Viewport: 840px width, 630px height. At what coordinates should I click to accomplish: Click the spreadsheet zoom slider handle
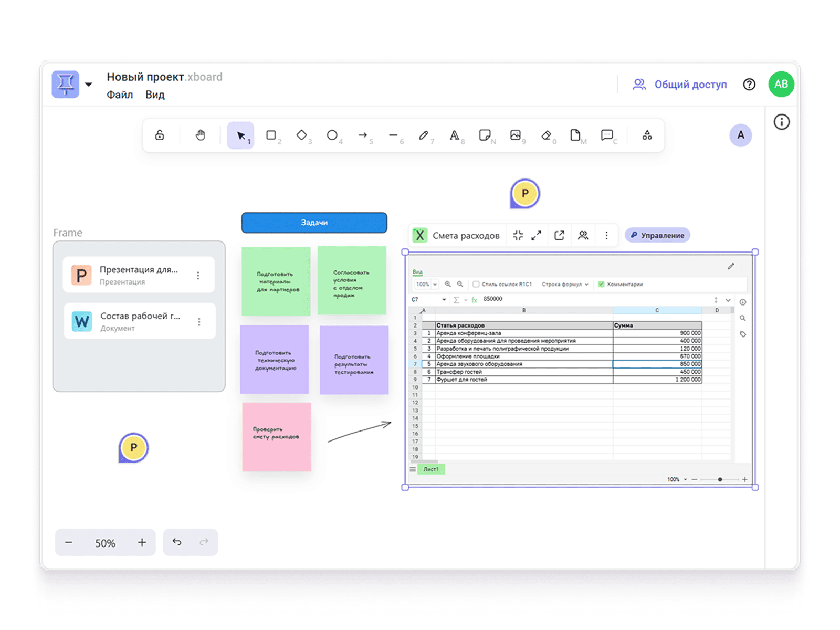pos(720,479)
